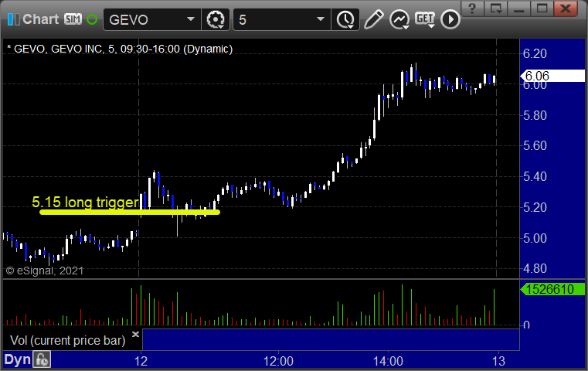
Task: Click the 6.06 current price marker
Action: click(552, 76)
